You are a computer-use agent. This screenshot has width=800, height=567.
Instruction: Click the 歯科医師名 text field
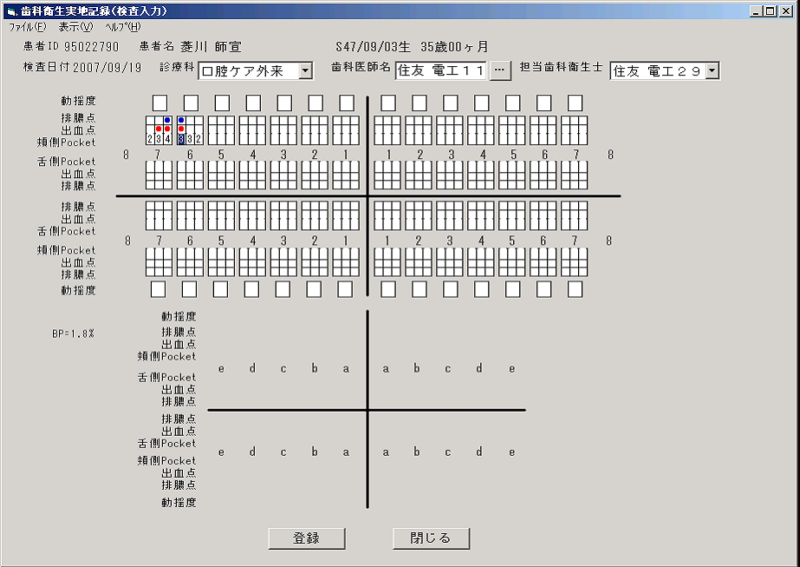pyautogui.click(x=440, y=70)
